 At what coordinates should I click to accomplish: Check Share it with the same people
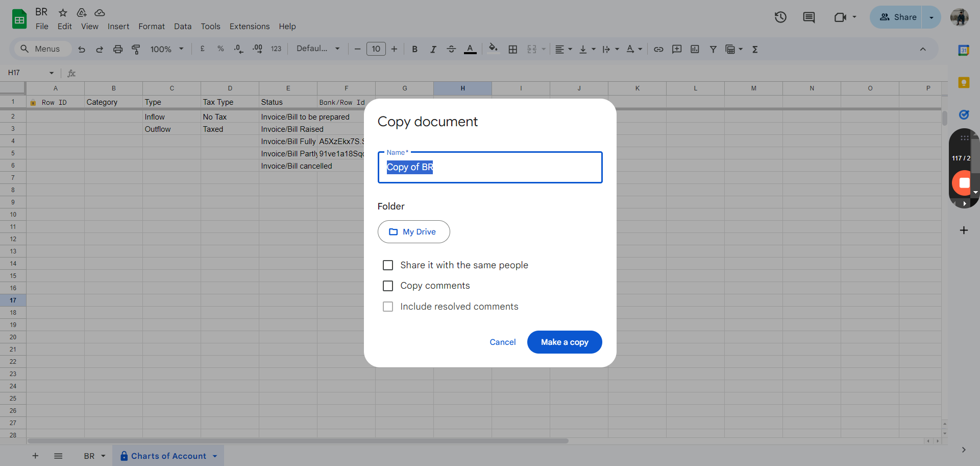(x=388, y=265)
